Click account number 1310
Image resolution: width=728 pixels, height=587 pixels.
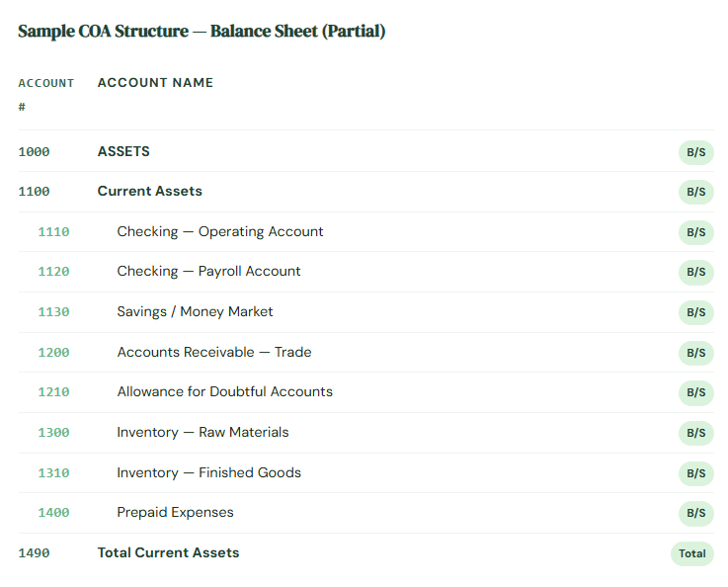pos(53,473)
